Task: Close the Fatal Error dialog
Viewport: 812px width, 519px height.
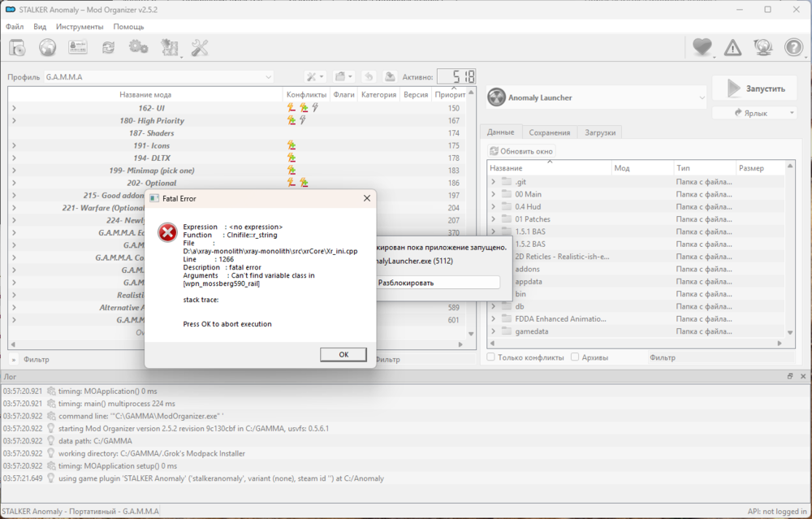Action: (367, 198)
